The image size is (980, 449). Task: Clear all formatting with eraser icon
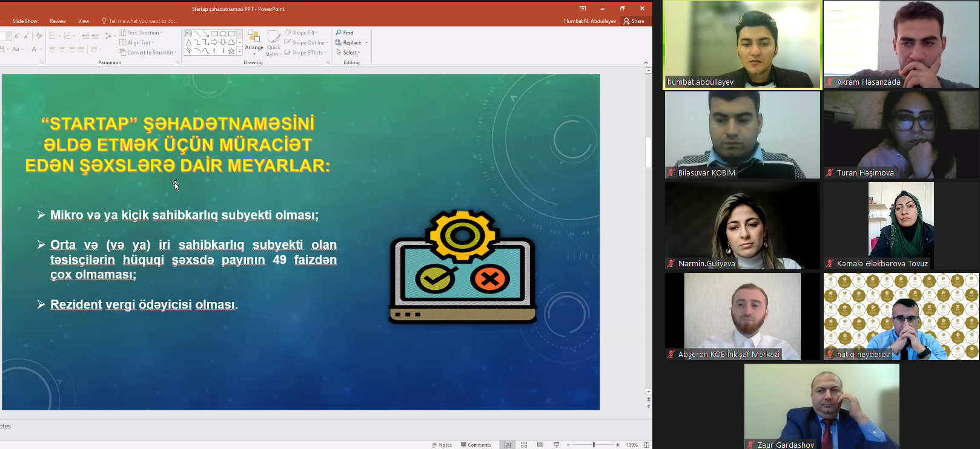[x=39, y=36]
